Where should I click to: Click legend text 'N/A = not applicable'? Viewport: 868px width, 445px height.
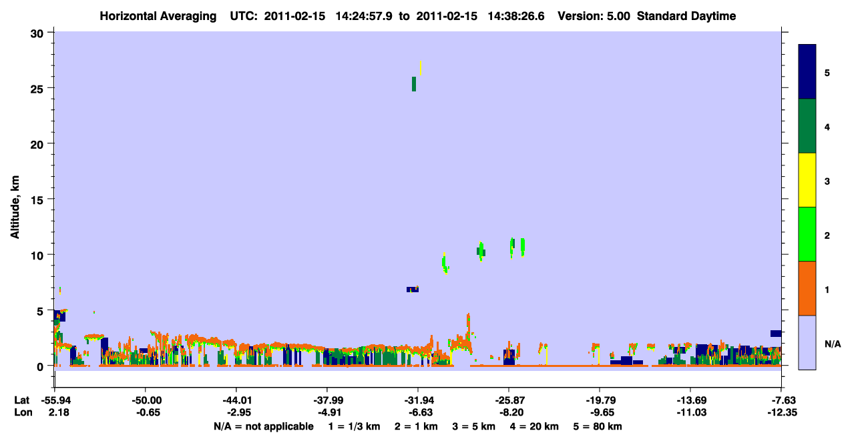tap(264, 426)
